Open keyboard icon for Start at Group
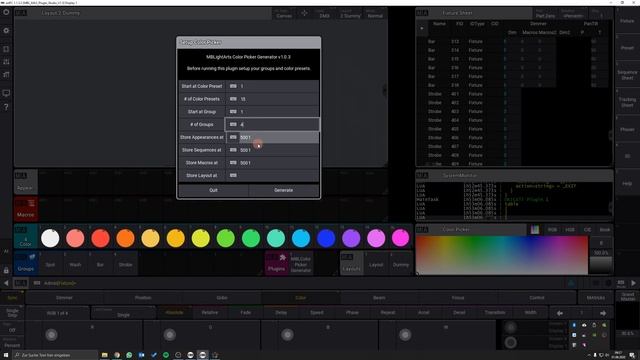This screenshot has width=640, height=360. point(233,111)
